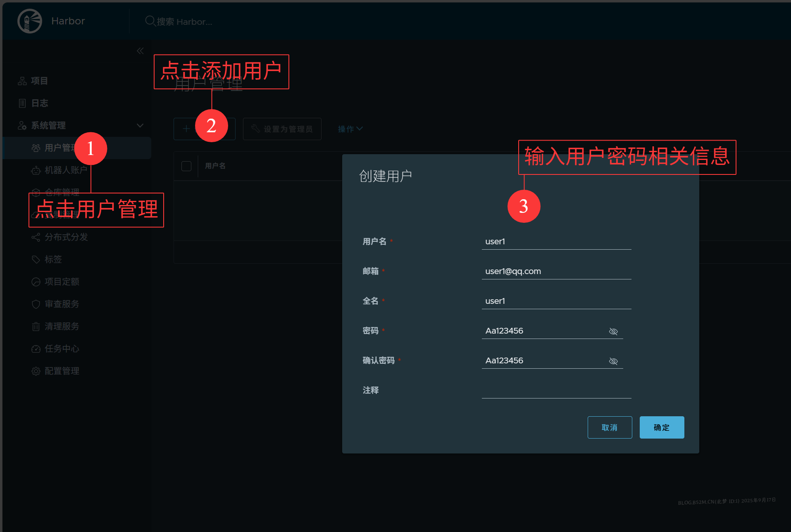Check the select-all users checkbox
Screen dimensions: 791x532
(x=186, y=165)
